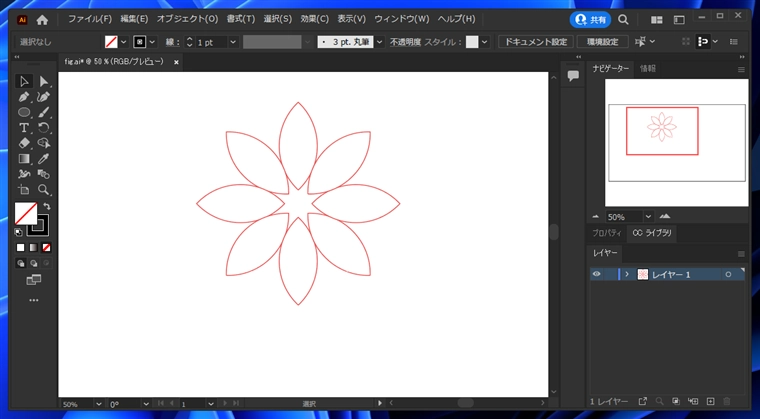Open ウィンドウ(W) menu
Viewport: 760px width, 419px height.
[402, 19]
